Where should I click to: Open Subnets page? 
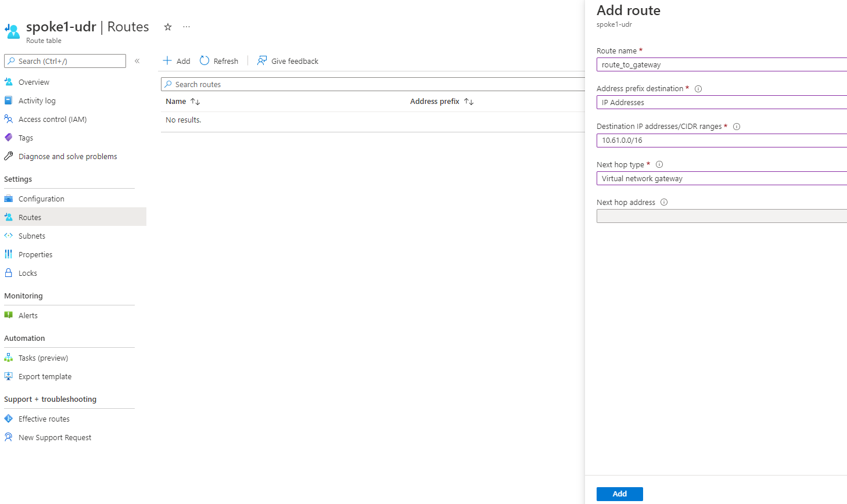(31, 236)
